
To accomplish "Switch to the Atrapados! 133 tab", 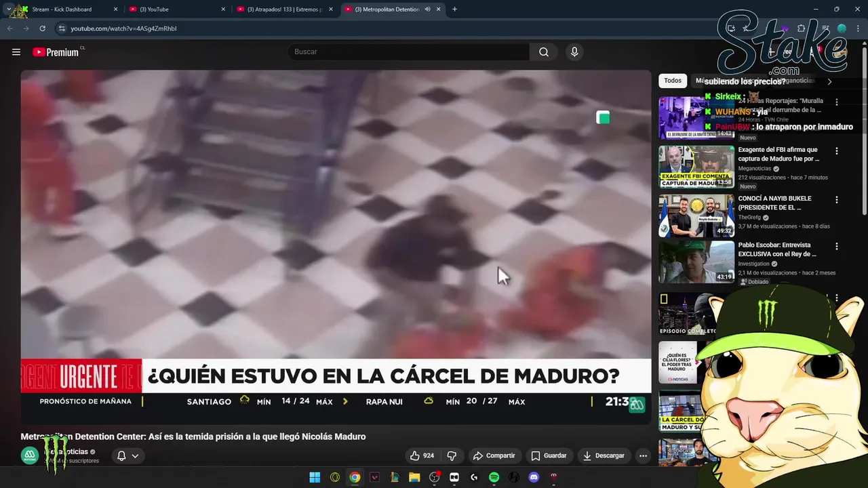I will click(x=284, y=9).
